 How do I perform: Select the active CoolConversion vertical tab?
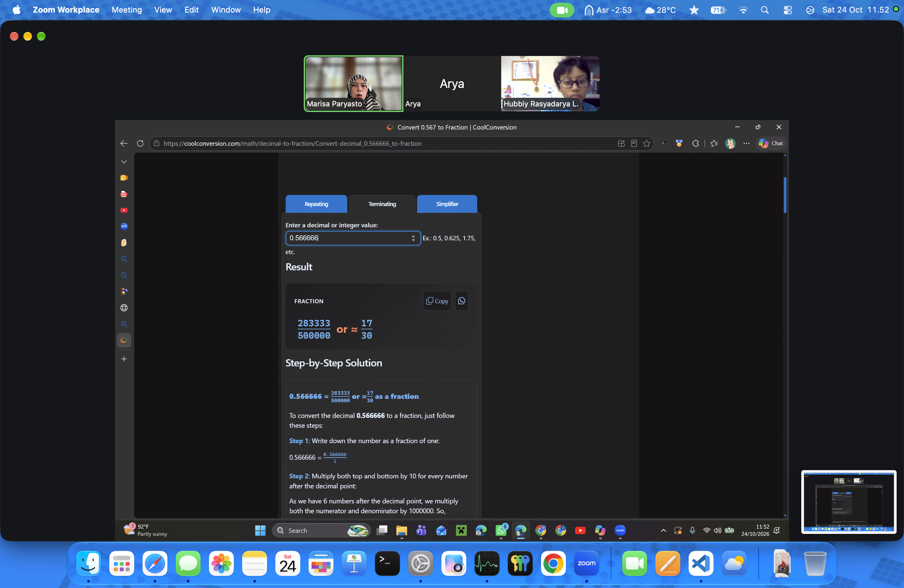(x=124, y=340)
